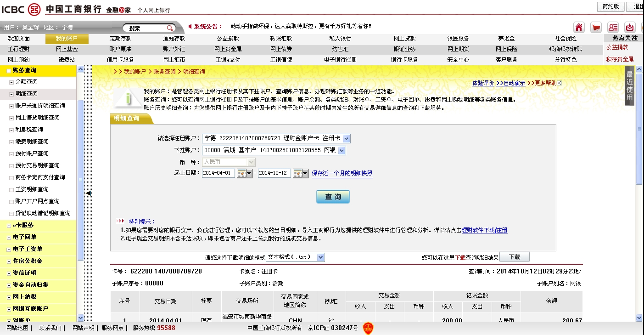Open download format dropdown 文本格式(.txt)
Image resolution: width=644 pixels, height=335 pixels.
point(321,257)
